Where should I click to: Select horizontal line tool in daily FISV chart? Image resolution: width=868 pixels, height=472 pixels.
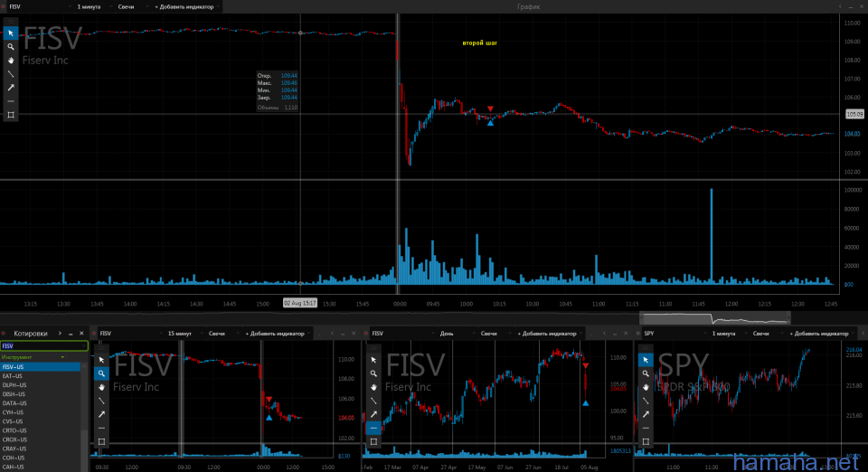[373, 429]
